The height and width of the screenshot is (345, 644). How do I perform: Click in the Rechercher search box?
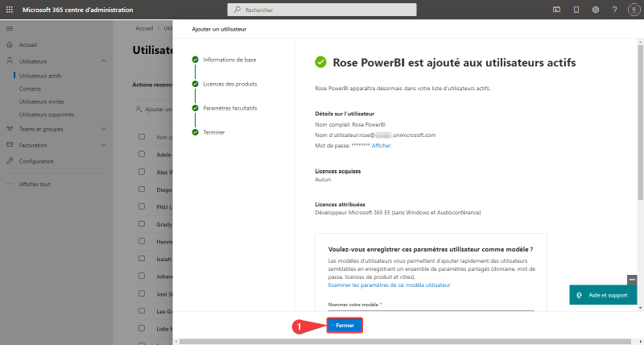(322, 10)
